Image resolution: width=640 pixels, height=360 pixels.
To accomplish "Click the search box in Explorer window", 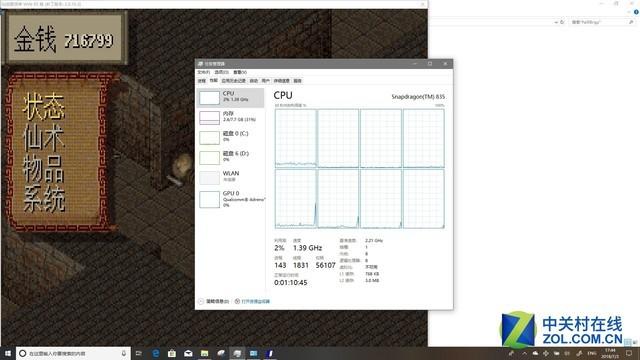I will (602, 22).
